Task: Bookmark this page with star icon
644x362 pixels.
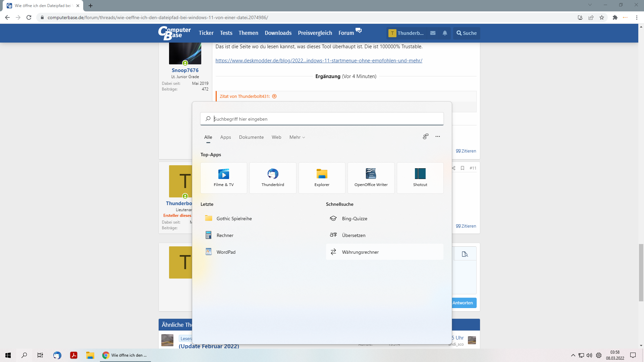Action: click(x=602, y=17)
